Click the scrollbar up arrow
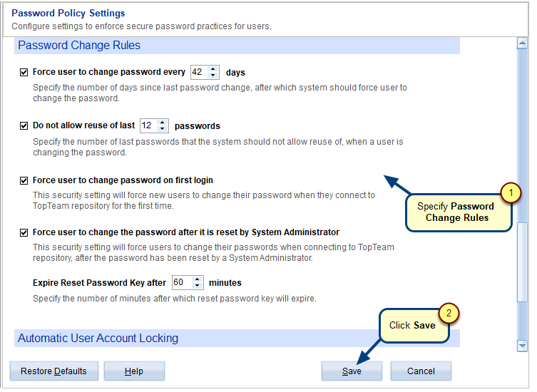Viewport: 537px width, 392px height. click(522, 43)
